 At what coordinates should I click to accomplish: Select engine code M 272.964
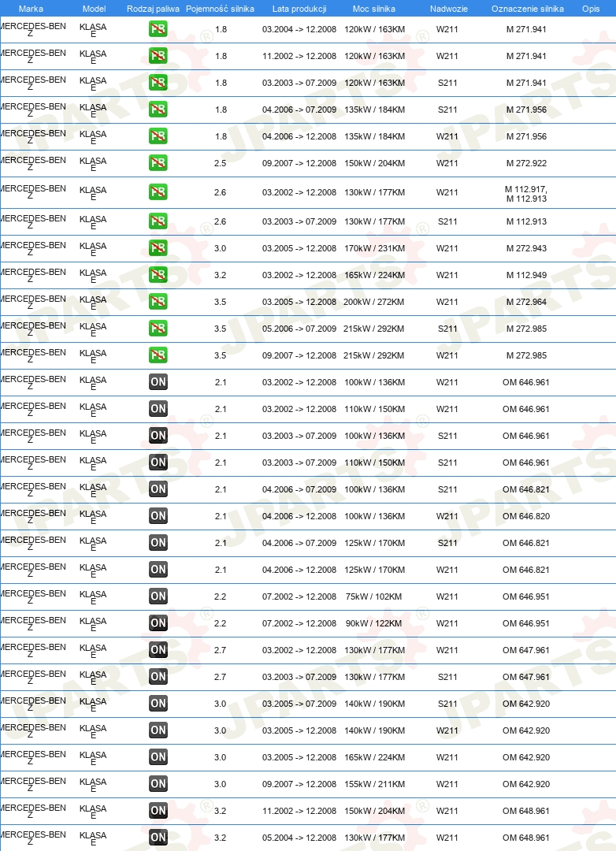tap(526, 303)
